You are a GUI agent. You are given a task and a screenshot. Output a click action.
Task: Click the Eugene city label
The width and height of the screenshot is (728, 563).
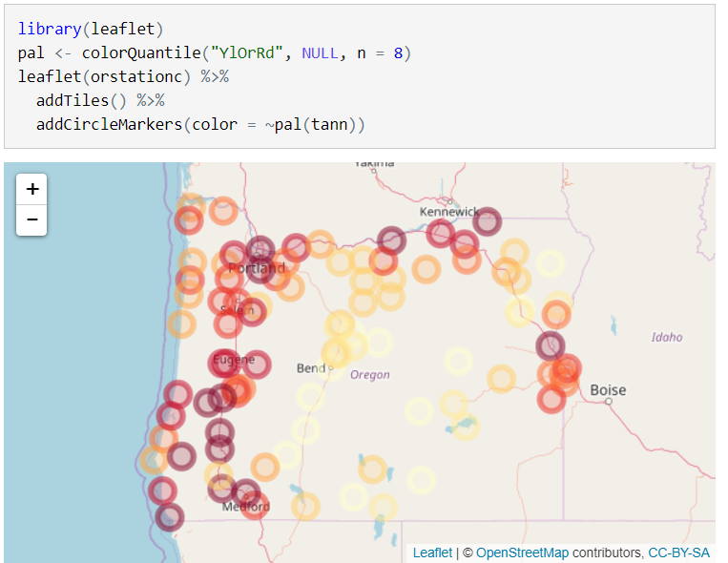coord(234,360)
